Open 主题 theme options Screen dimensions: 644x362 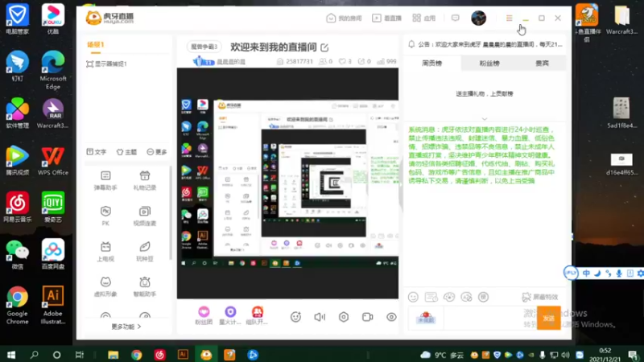coord(126,152)
